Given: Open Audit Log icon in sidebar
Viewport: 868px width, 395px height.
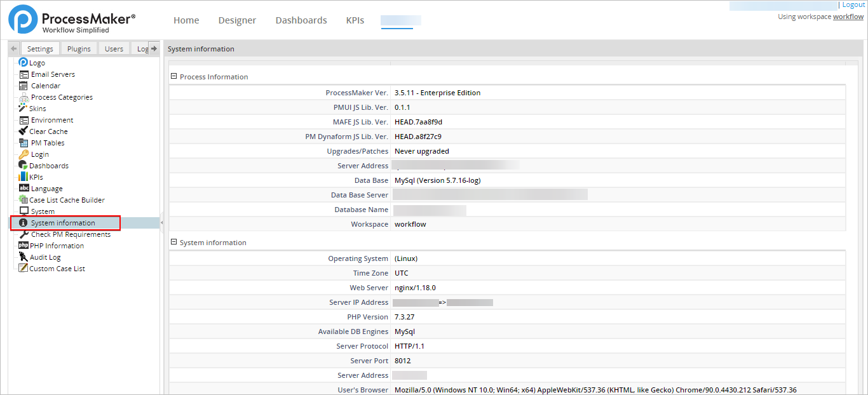Looking at the screenshot, I should point(24,257).
